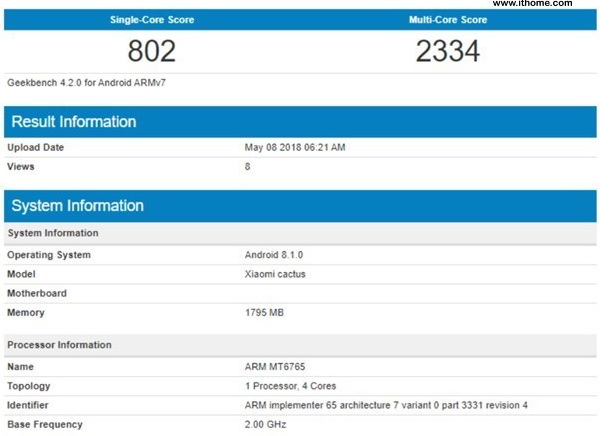Click the blue System Information section header

tap(77, 206)
